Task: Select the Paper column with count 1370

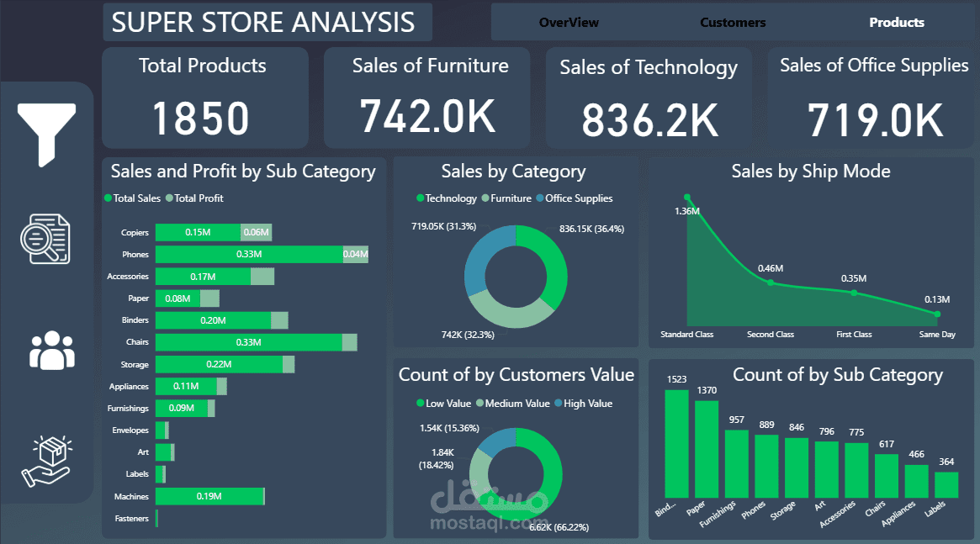Action: coord(707,449)
